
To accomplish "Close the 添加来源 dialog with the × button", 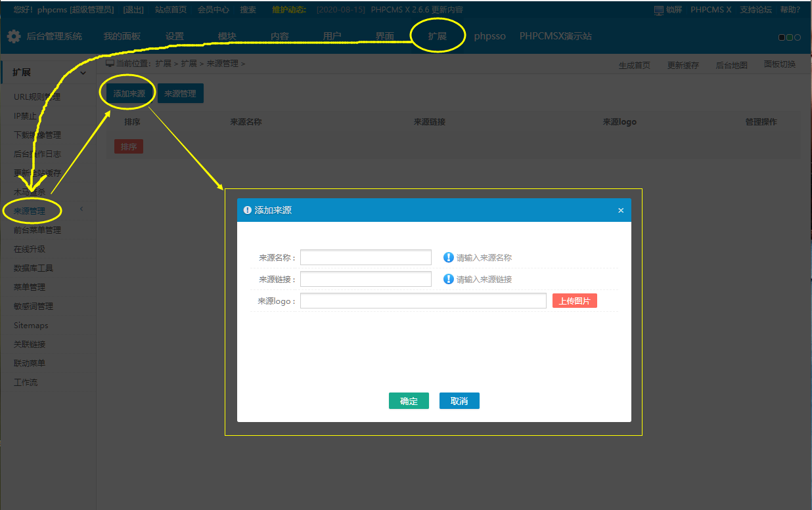I will (621, 211).
